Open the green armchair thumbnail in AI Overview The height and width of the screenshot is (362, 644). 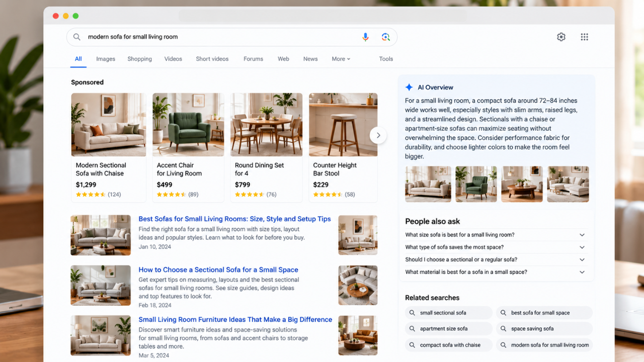pyautogui.click(x=476, y=184)
